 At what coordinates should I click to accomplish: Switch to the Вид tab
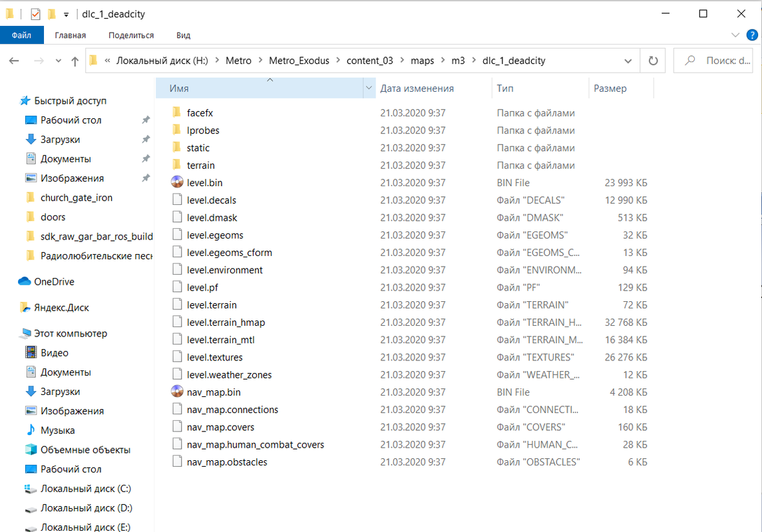(183, 35)
